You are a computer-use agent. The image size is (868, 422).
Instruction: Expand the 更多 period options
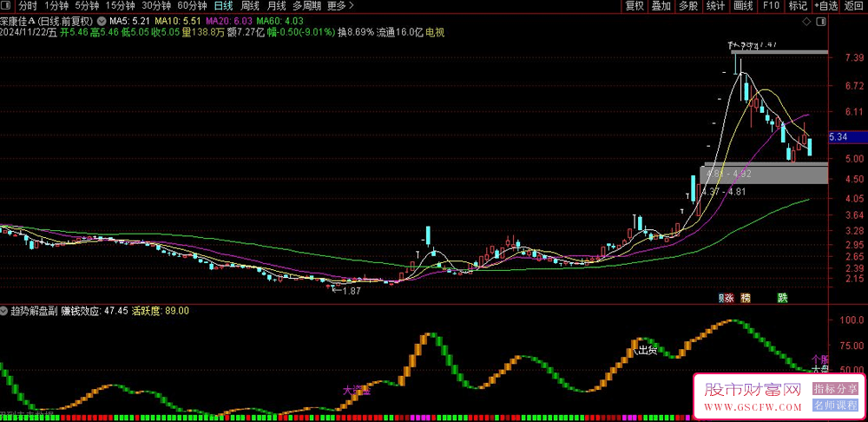click(x=340, y=6)
